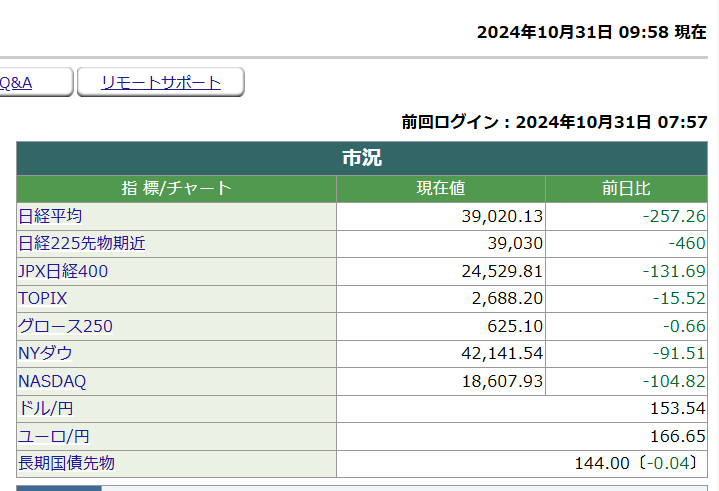
Task: Click the 前回ログイン timestamp text
Action: point(554,122)
